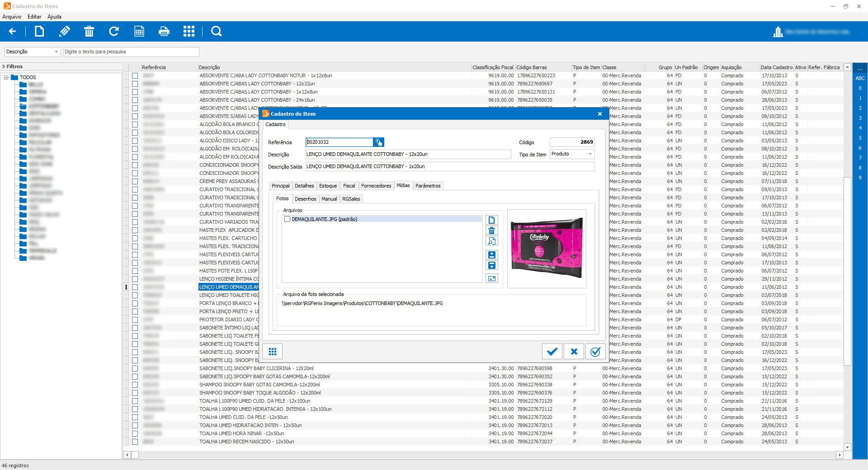Switch to the Fornecedores tab
868x470 pixels.
376,186
